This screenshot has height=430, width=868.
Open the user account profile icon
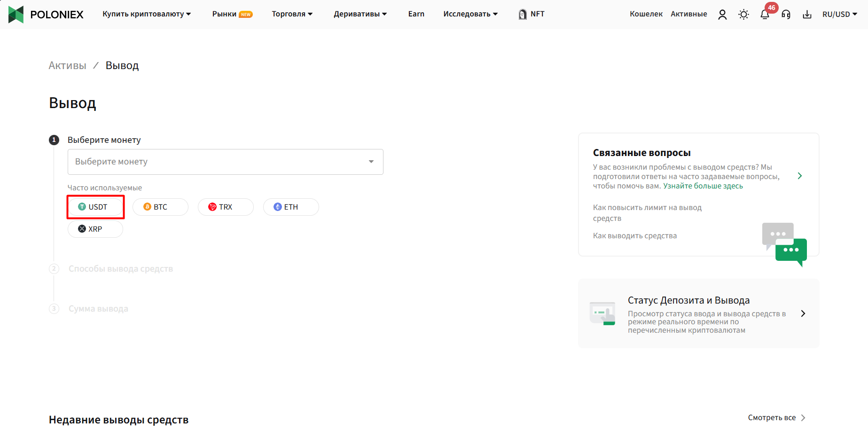tap(722, 15)
